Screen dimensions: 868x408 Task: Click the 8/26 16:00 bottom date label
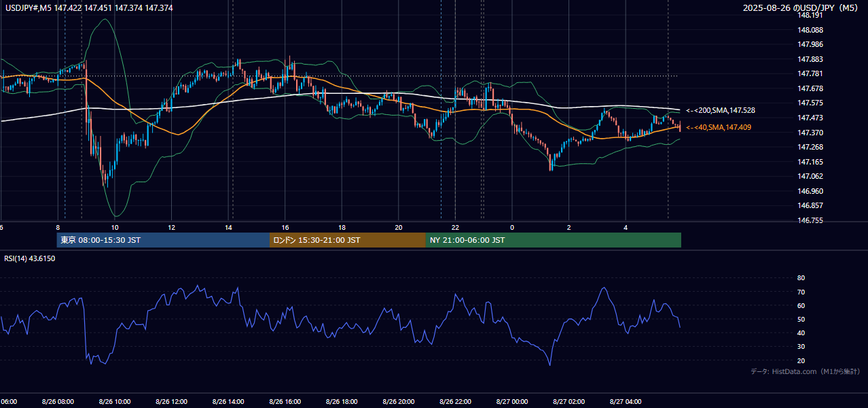coord(285,402)
